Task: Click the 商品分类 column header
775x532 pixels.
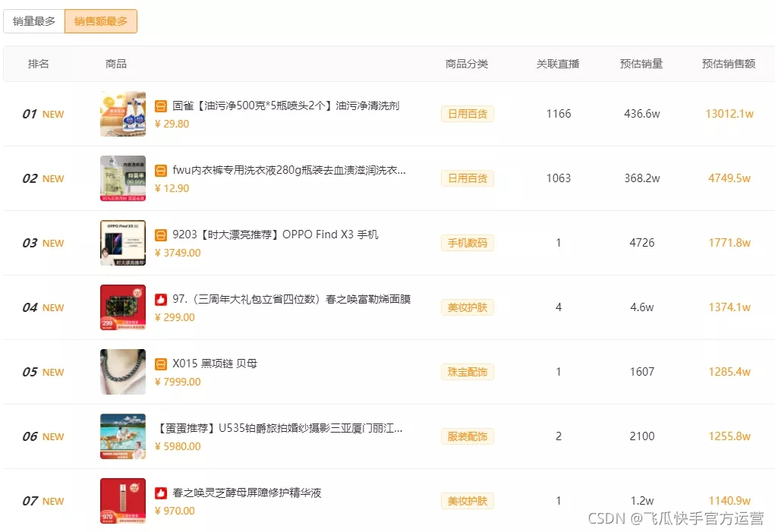Action: 467,64
